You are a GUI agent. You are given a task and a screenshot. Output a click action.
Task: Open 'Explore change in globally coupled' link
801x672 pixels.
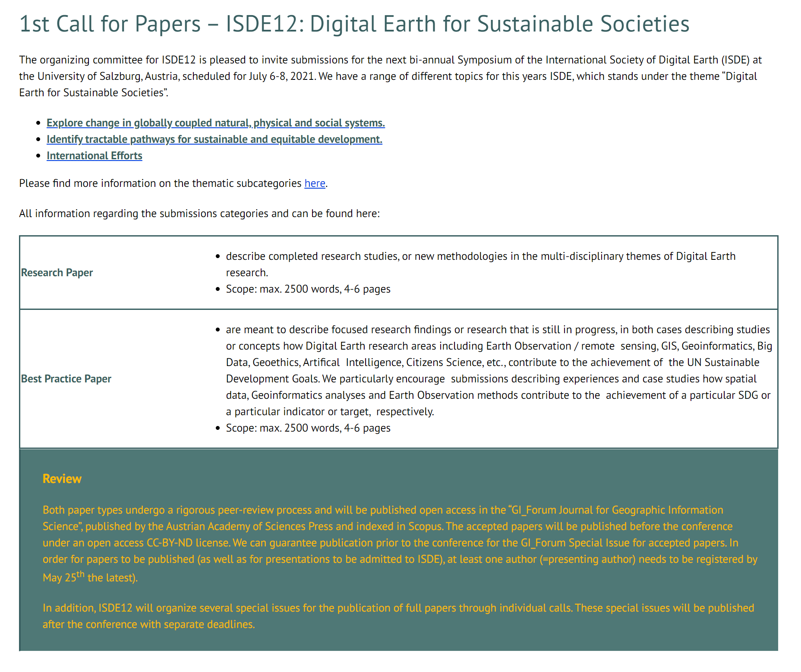(216, 123)
